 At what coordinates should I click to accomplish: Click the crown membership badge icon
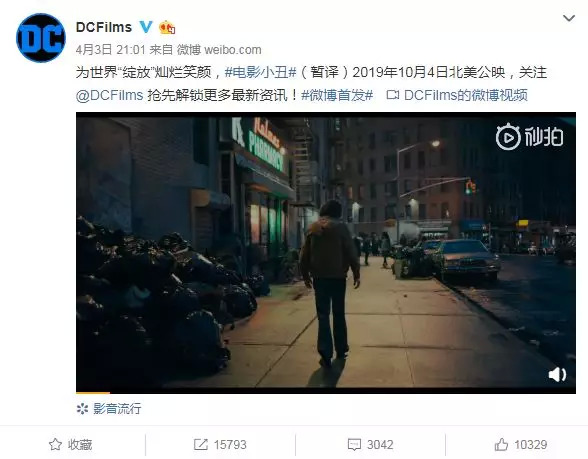pyautogui.click(x=167, y=27)
